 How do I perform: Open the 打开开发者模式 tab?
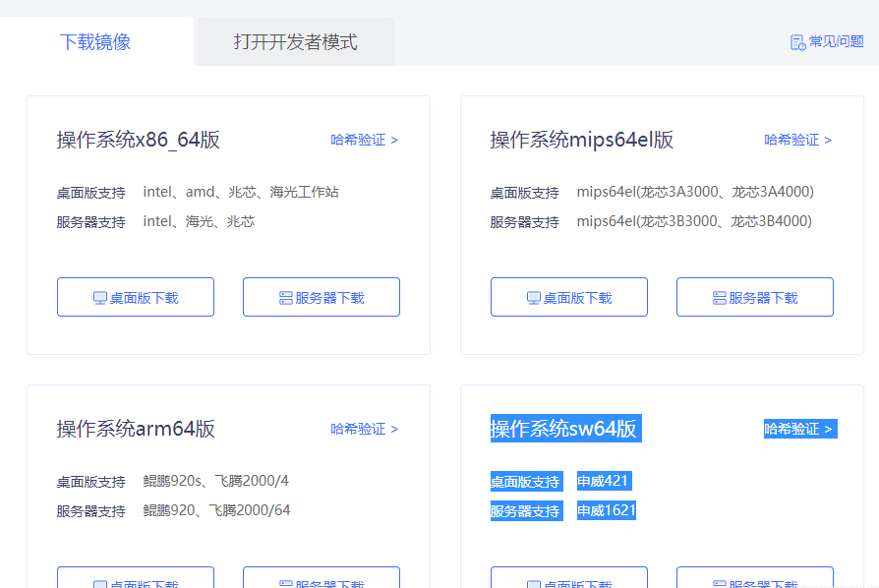click(295, 42)
